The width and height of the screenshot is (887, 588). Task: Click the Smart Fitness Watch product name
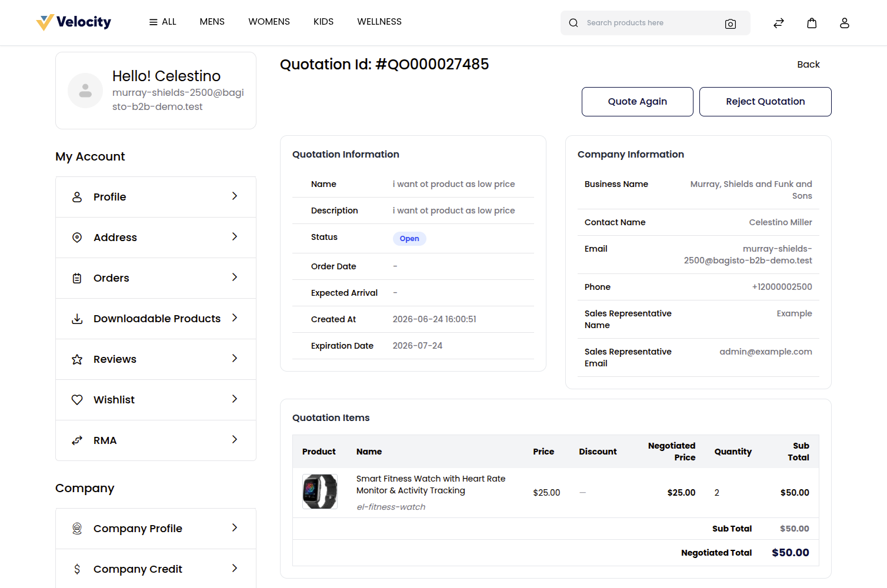[431, 485]
